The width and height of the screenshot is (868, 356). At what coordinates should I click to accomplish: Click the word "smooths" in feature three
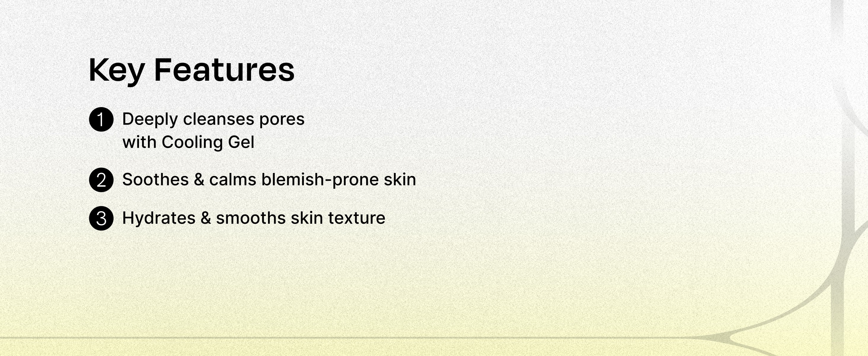[251, 218]
